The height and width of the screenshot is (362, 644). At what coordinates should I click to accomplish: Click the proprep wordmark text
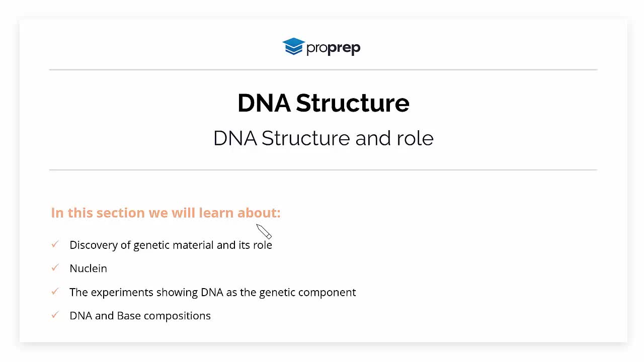tap(333, 48)
